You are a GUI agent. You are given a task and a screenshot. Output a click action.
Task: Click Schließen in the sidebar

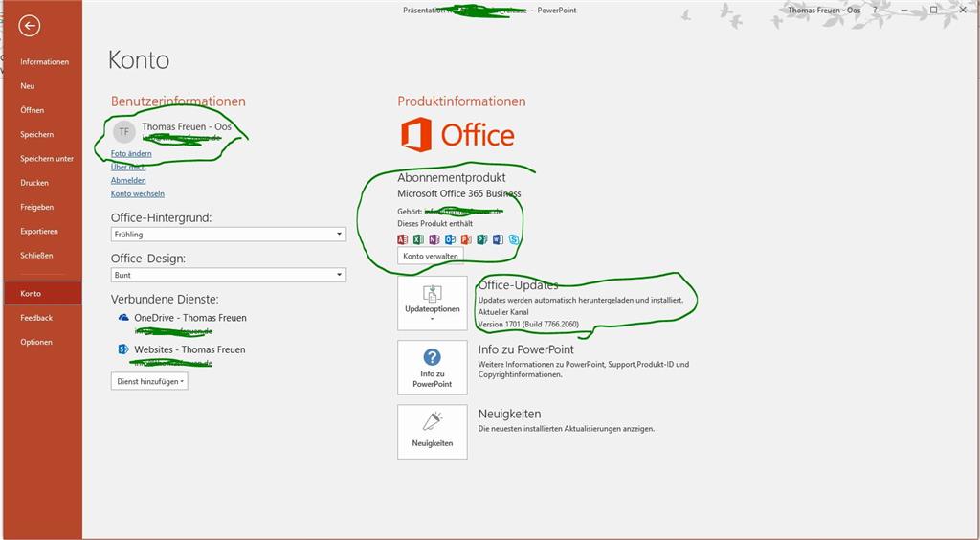click(36, 256)
